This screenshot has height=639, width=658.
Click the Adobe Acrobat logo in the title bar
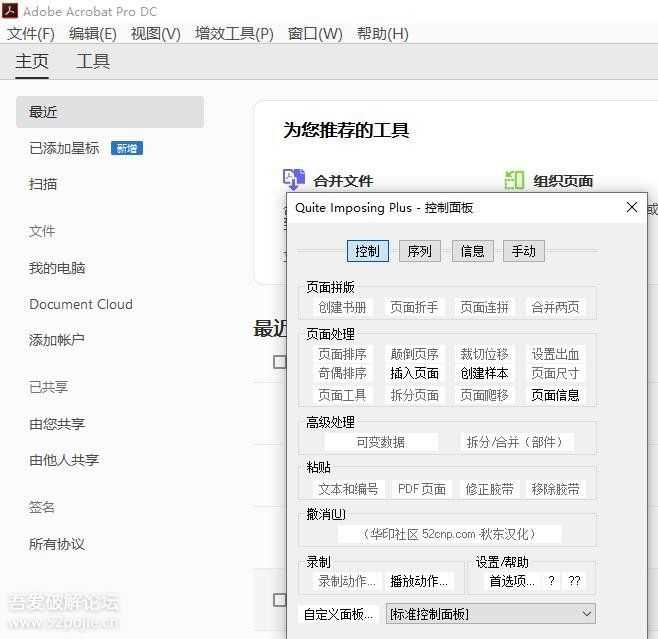tap(10, 10)
